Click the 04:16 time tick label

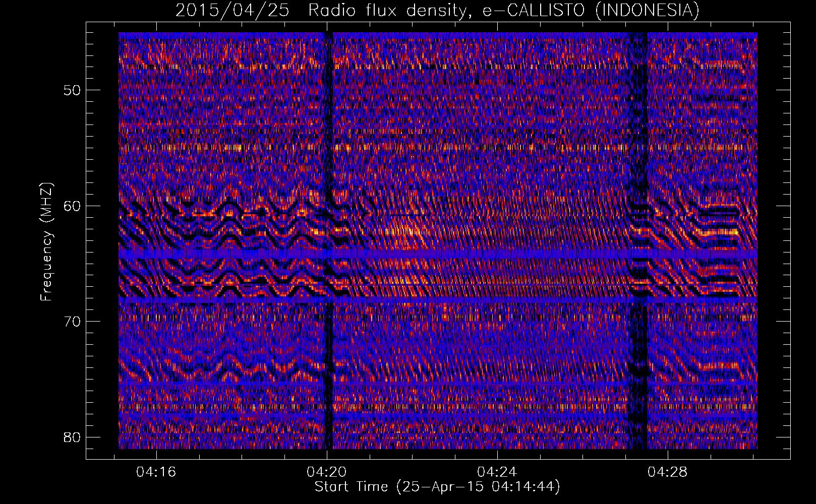tap(156, 472)
